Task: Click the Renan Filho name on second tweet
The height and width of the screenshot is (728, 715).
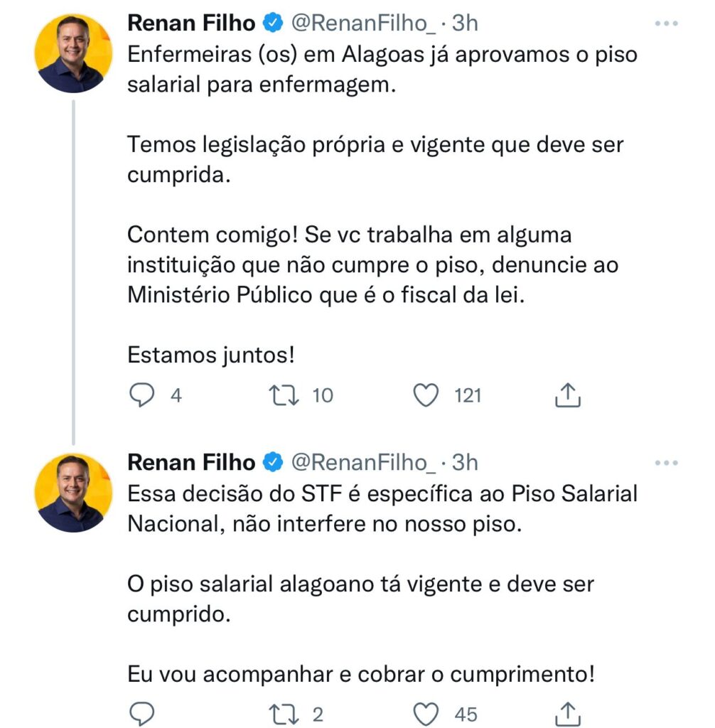Action: pos(190,463)
